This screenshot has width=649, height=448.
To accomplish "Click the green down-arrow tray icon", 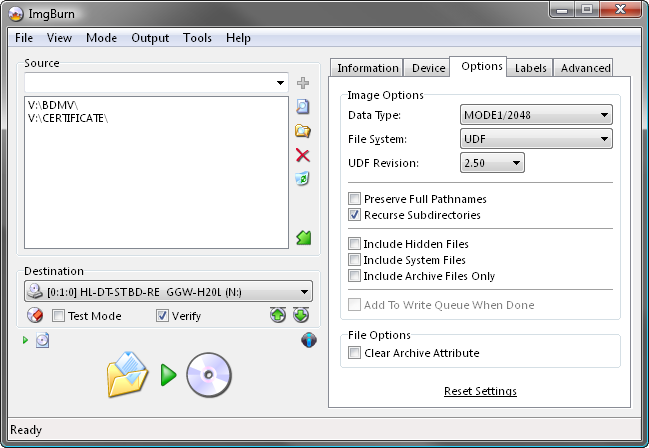I will 301,315.
